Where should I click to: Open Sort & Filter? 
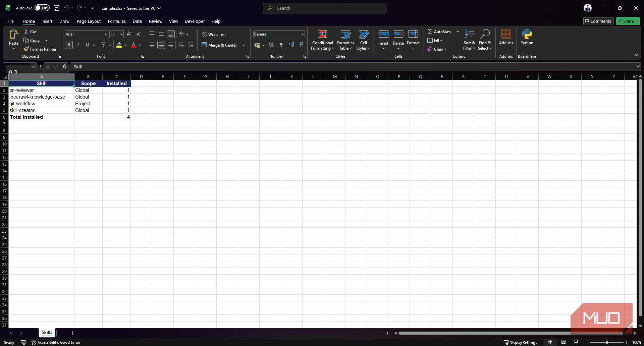[469, 40]
